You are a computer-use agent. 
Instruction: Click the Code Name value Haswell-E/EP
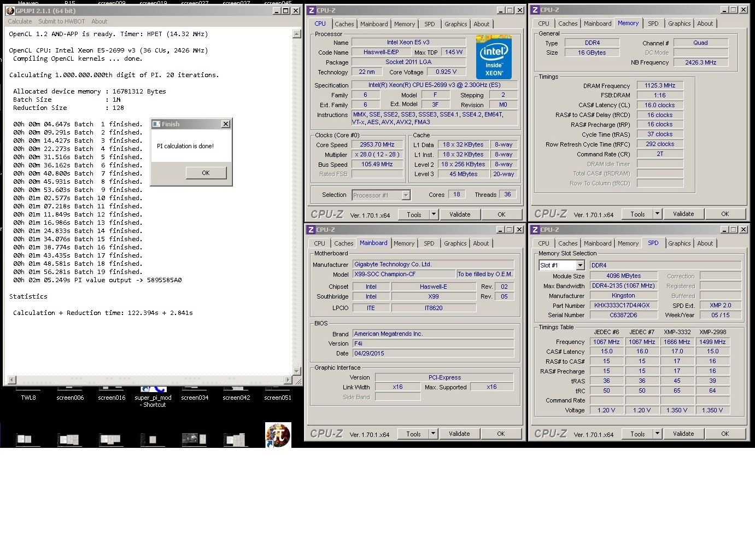click(x=381, y=52)
